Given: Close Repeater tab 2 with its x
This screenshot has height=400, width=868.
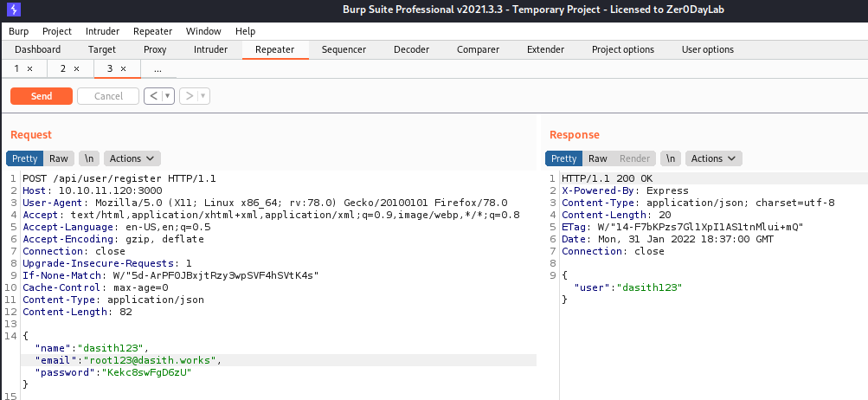Looking at the screenshot, I should pyautogui.click(x=76, y=68).
